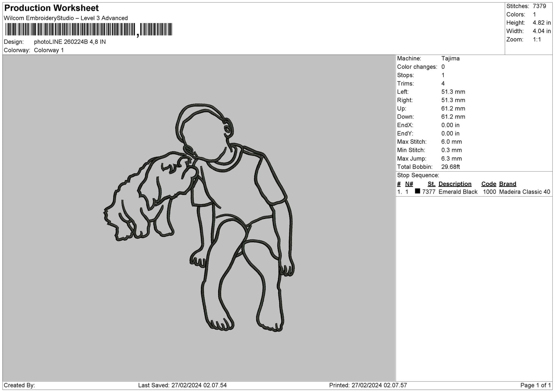
Task: Click the "Description" column header
Action: click(x=455, y=184)
